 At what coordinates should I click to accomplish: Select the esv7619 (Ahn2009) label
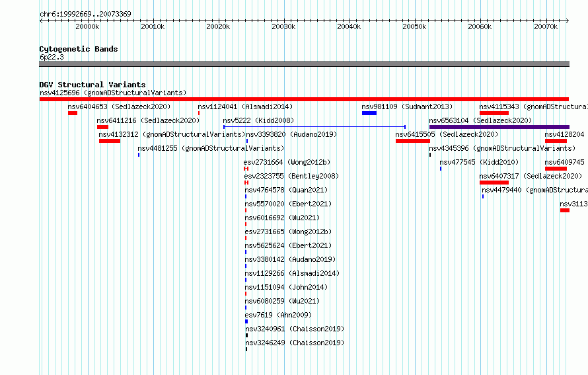278,315
